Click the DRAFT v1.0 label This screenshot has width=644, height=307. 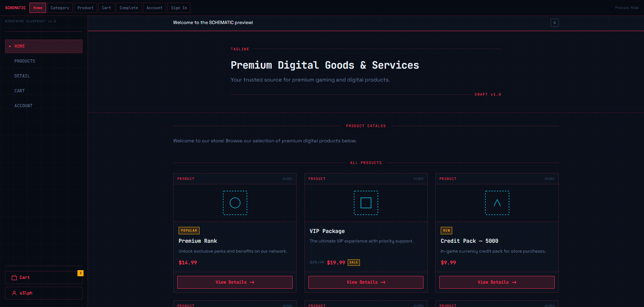click(488, 95)
